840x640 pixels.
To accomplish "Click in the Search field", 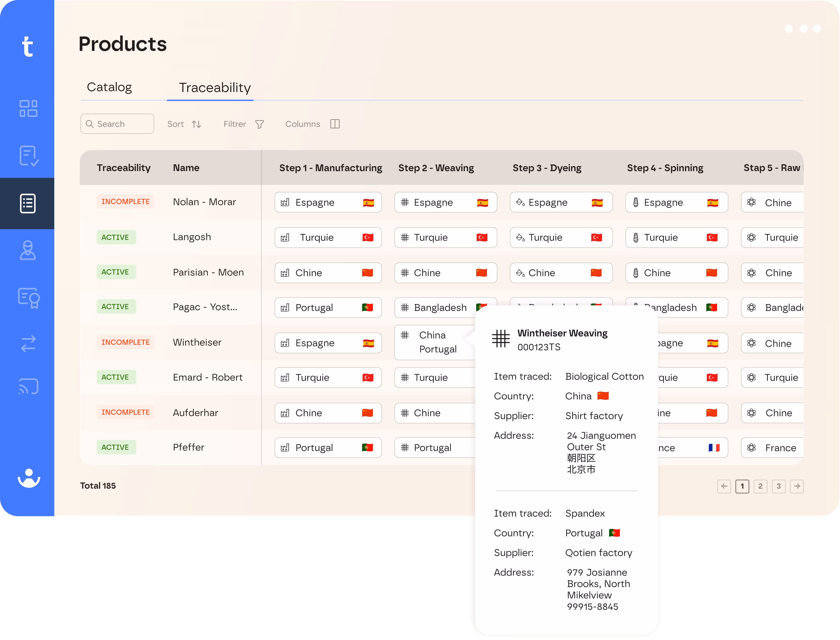I will pos(117,124).
